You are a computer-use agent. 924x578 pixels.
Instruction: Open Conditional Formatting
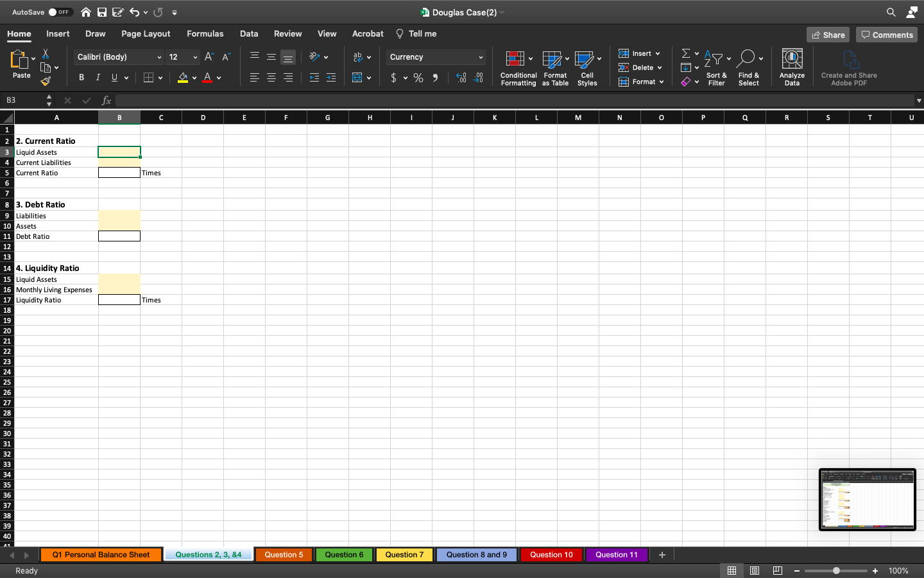pyautogui.click(x=518, y=68)
